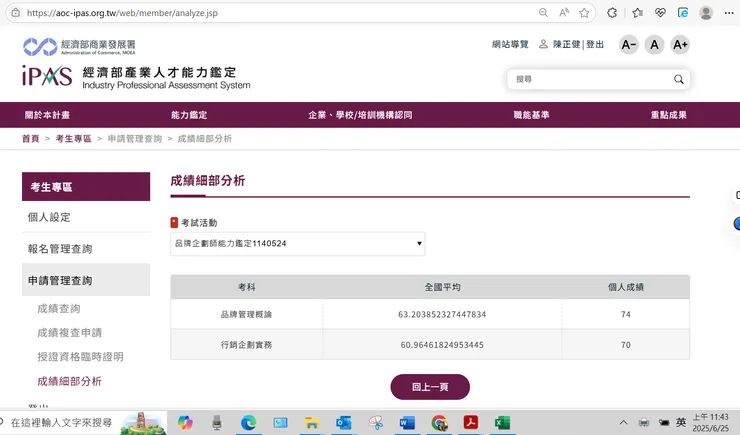
Task: Go to 首頁 in the breadcrumb
Action: click(x=31, y=139)
